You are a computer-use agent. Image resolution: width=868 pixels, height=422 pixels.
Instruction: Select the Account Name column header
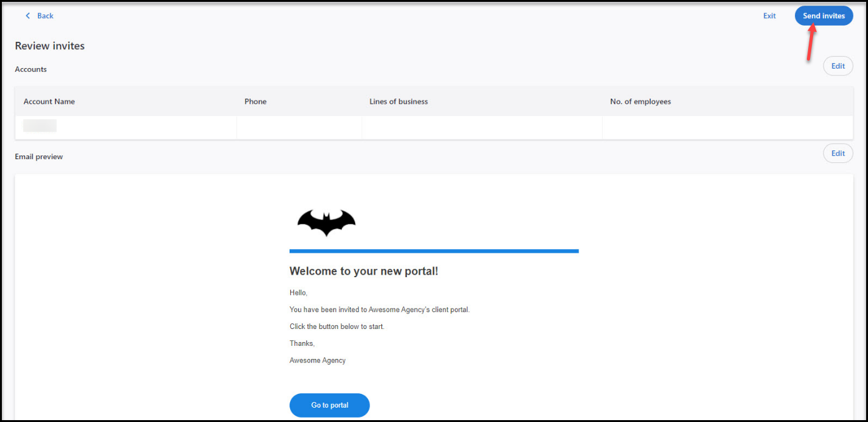click(49, 101)
